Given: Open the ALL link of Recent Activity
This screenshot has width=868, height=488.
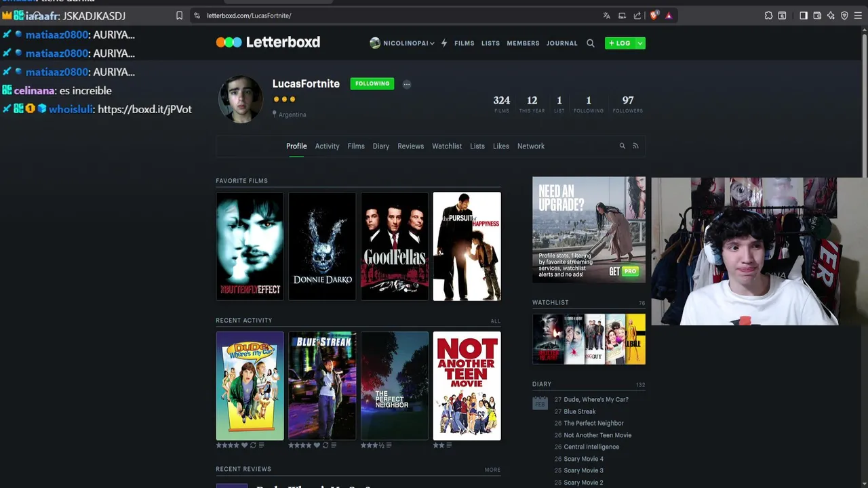Looking at the screenshot, I should pyautogui.click(x=496, y=321).
